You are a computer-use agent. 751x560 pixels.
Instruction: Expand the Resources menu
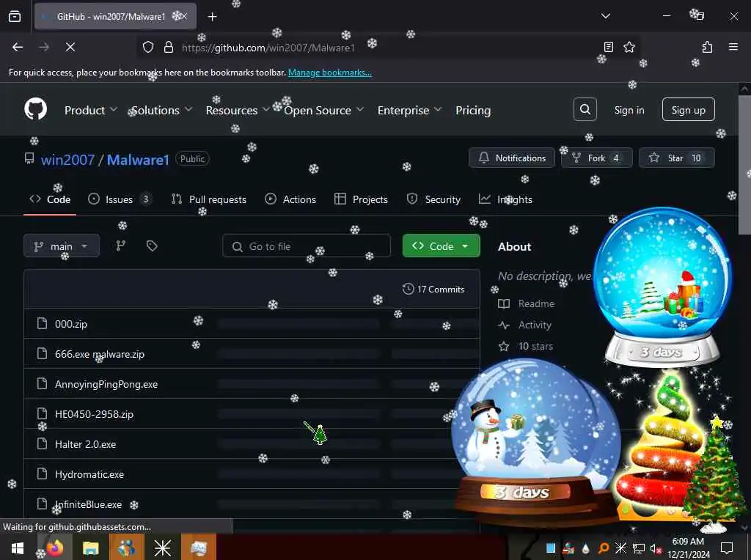pyautogui.click(x=238, y=110)
